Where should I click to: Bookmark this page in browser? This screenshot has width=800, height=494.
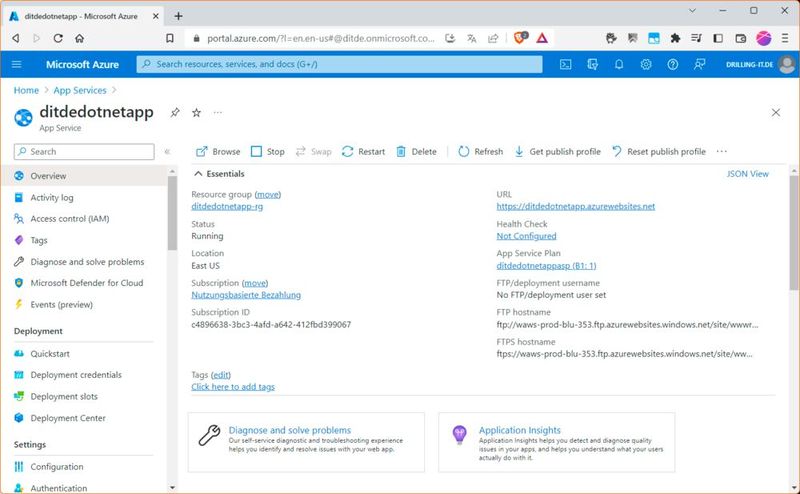coord(170,38)
